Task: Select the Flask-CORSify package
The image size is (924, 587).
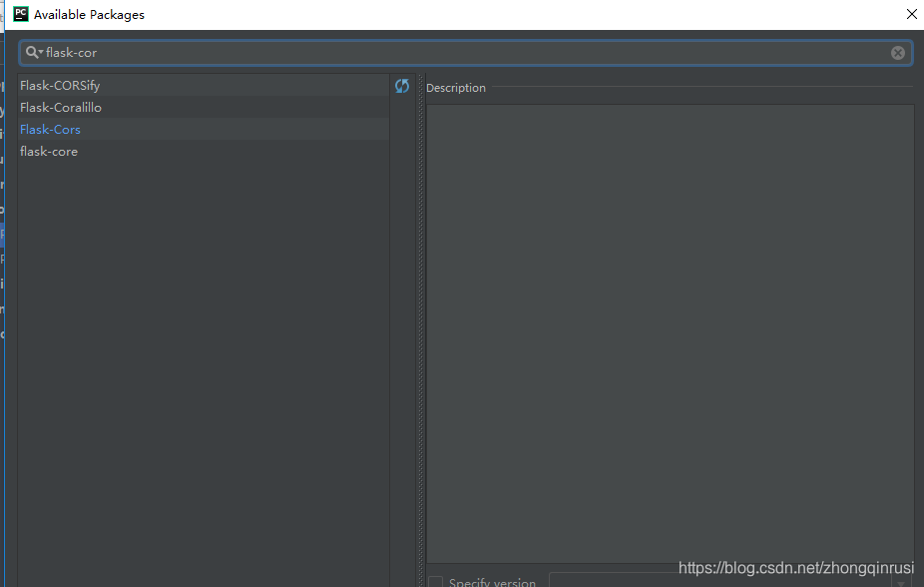Action: 60,85
